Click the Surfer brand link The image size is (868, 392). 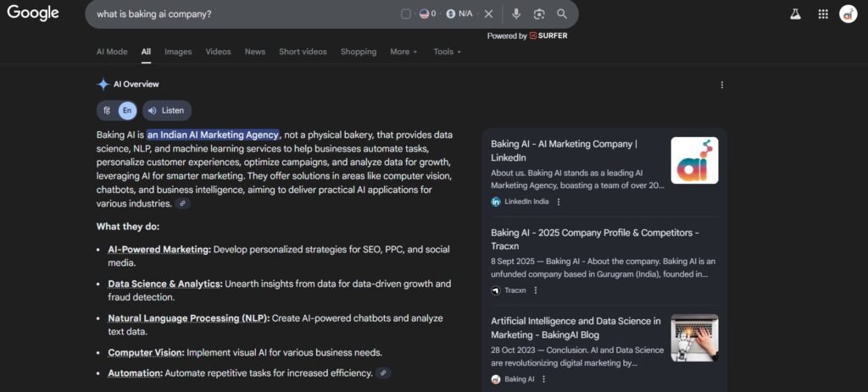(548, 36)
